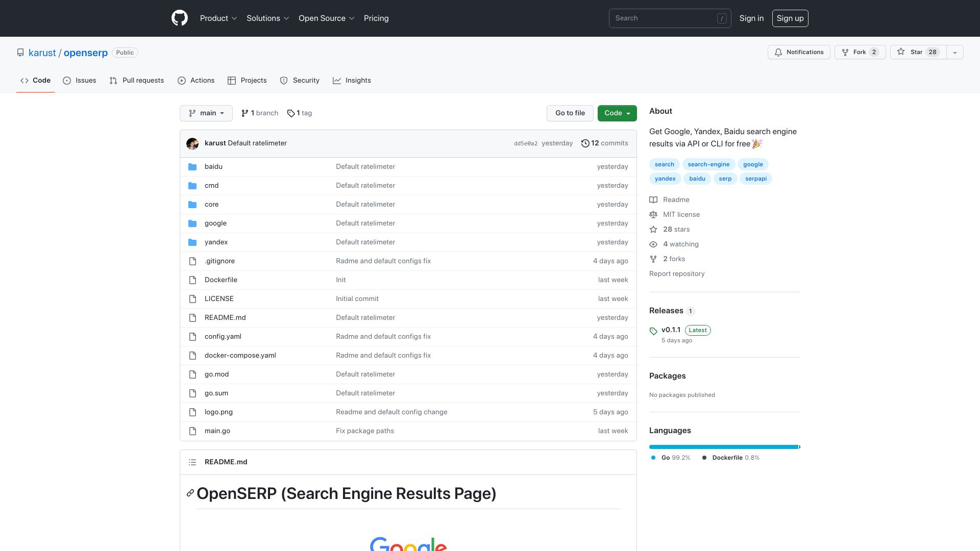Open the main branch dropdown
Screen dimensions: 980x551
206,113
